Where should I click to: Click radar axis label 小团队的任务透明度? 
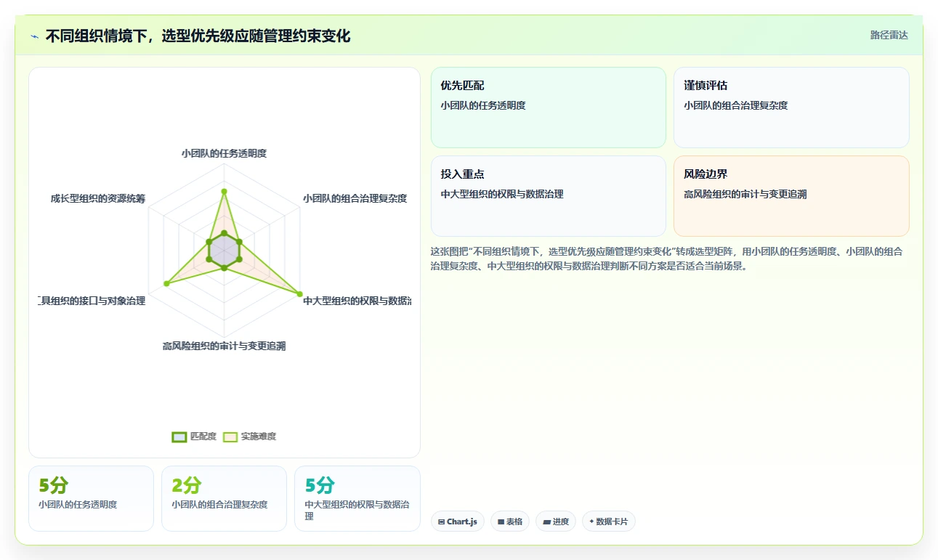(224, 153)
